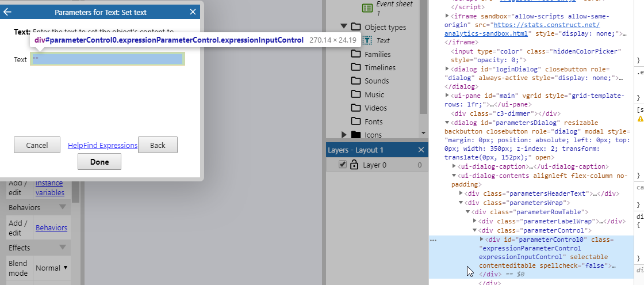This screenshot has width=644, height=285.
Task: Go back using the dialog arrow icon
Action: [7, 12]
